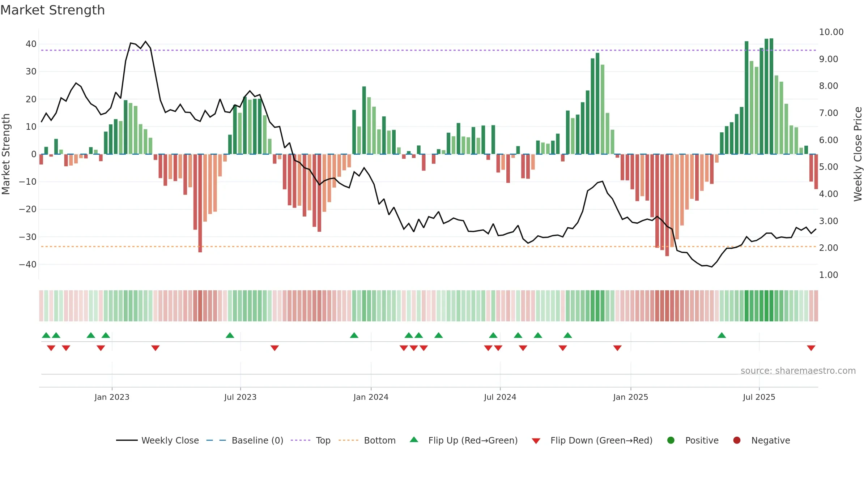Click the 5.00 price tick label

828,167
